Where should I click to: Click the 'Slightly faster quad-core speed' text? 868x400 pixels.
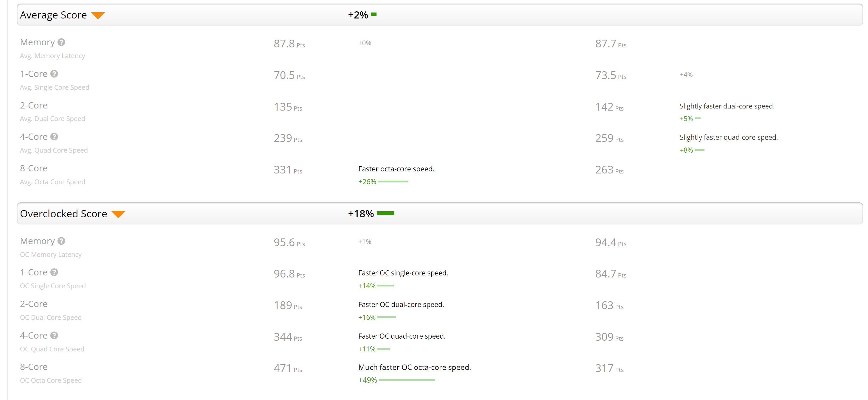pyautogui.click(x=729, y=137)
